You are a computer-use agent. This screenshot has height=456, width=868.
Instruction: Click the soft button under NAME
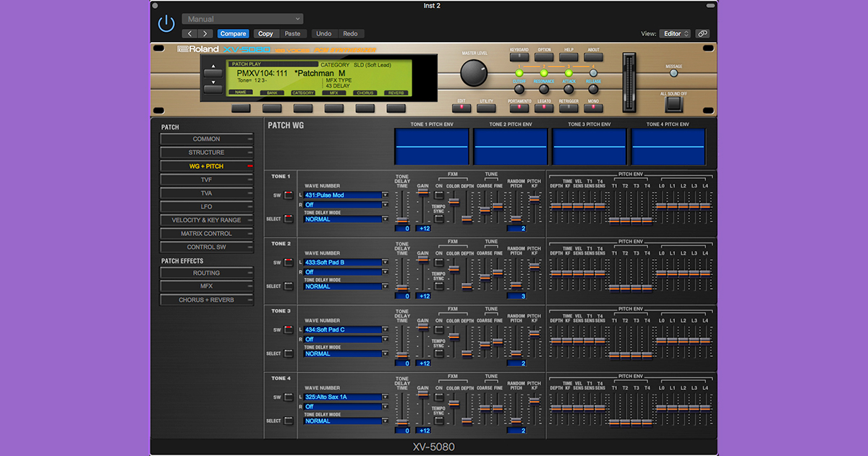(241, 108)
